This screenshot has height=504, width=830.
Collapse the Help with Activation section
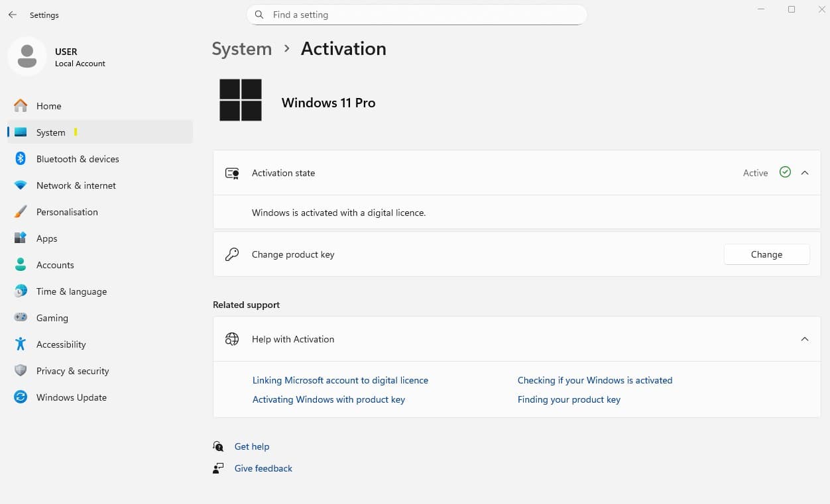[805, 339]
